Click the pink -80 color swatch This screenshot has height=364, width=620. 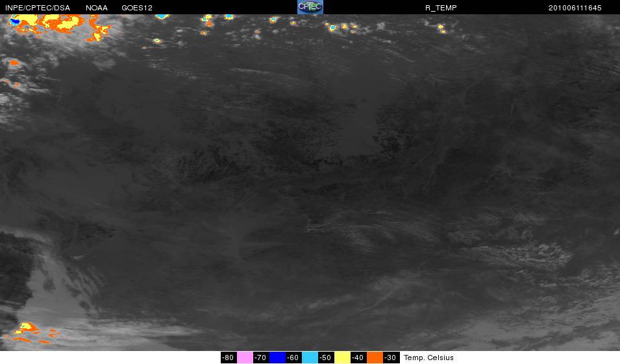pos(245,358)
